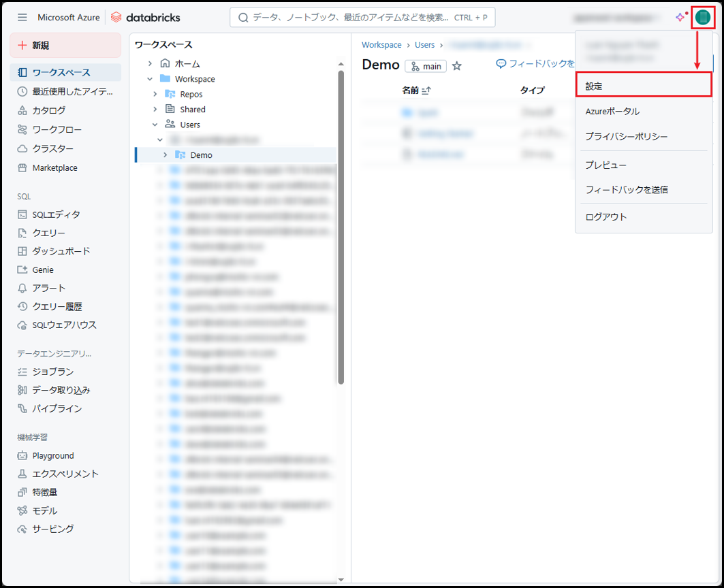The image size is (724, 588).
Task: Open 最近使用したアイテム in sidebar
Action: click(x=65, y=91)
